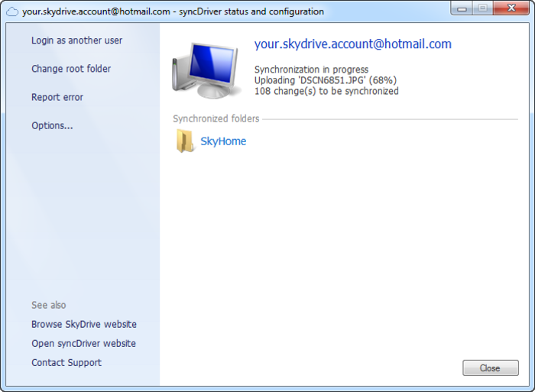
Task: Click the SkyHome folder icon
Action: [x=185, y=141]
